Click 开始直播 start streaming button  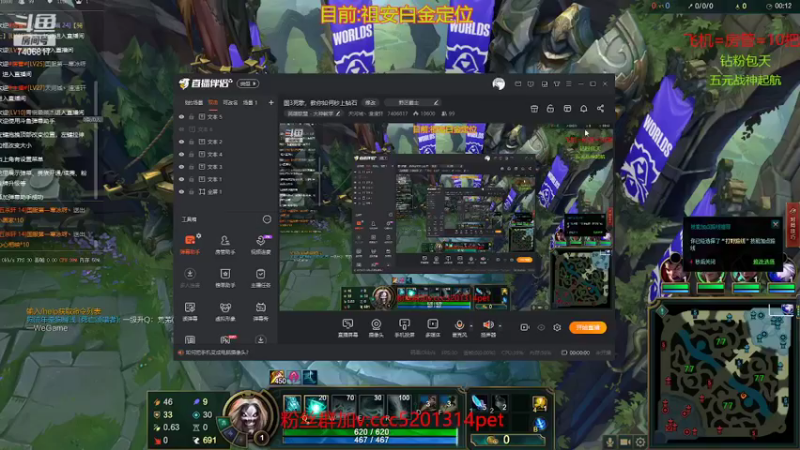click(588, 328)
